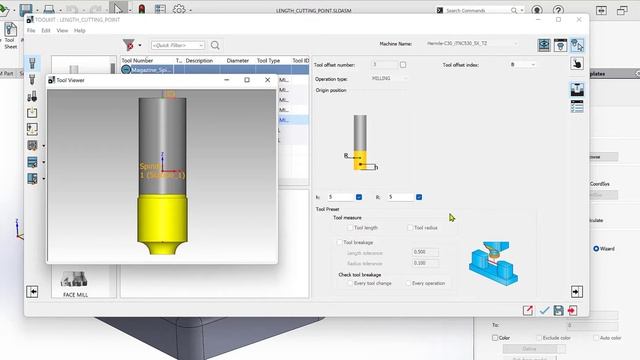Click the traffic light rebuild icon

142,9
